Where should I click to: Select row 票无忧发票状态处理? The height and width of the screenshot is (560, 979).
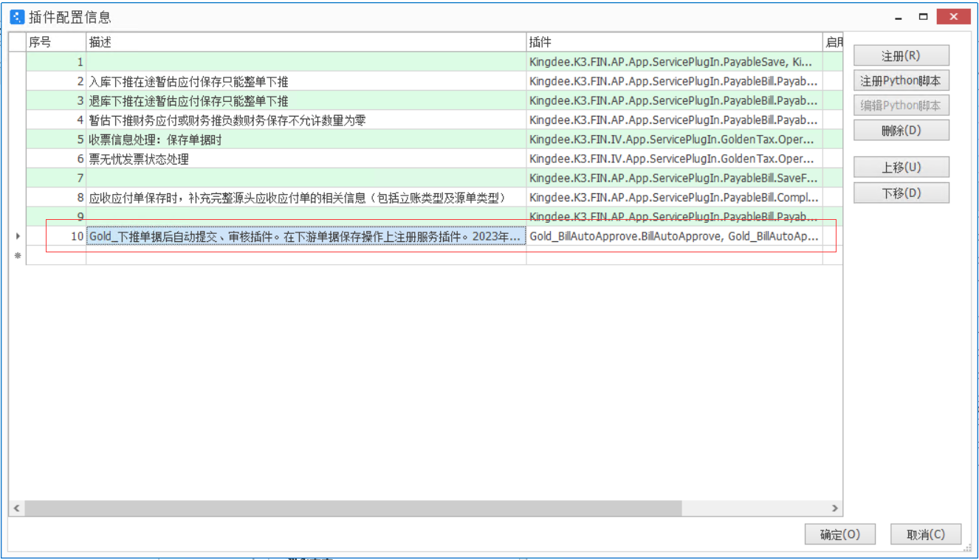pos(306,159)
